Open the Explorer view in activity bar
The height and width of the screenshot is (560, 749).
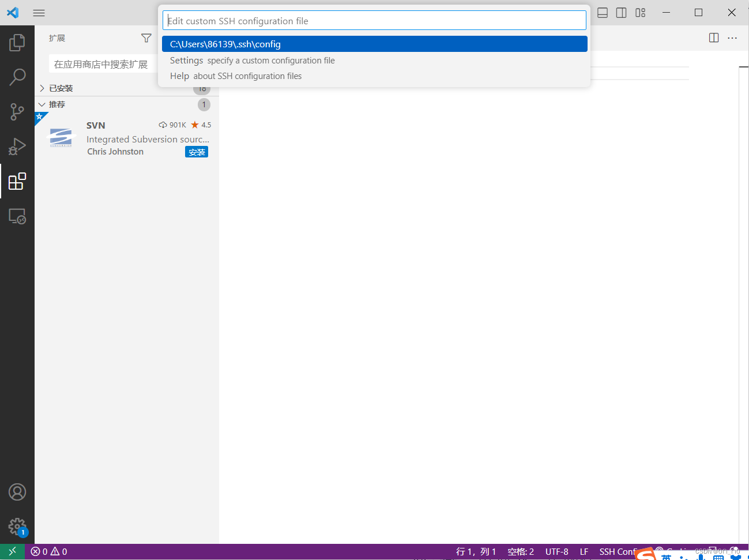pos(17,42)
